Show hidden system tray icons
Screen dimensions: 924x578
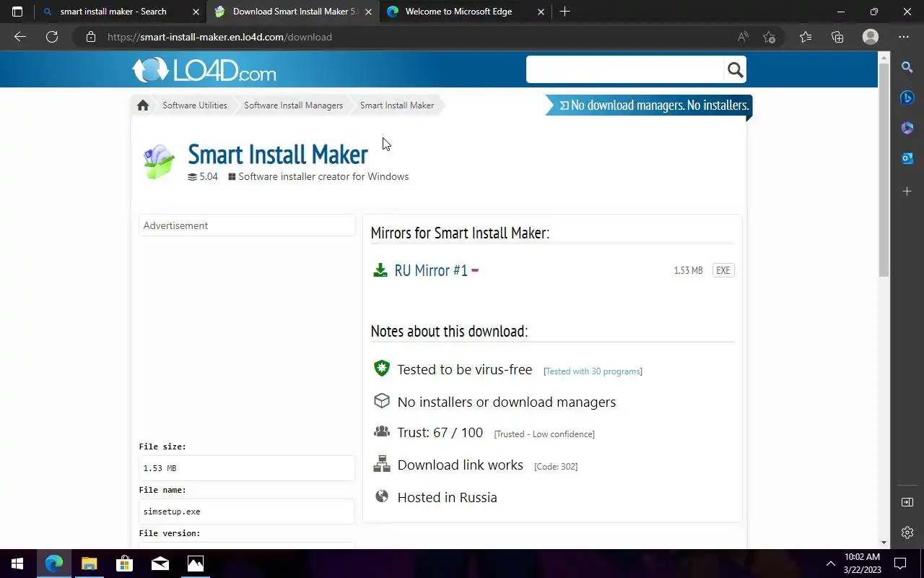coord(830,564)
